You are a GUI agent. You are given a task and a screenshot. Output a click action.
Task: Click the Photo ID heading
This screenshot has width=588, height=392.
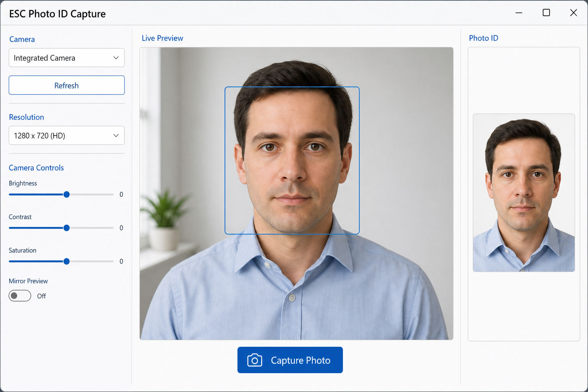click(x=483, y=38)
